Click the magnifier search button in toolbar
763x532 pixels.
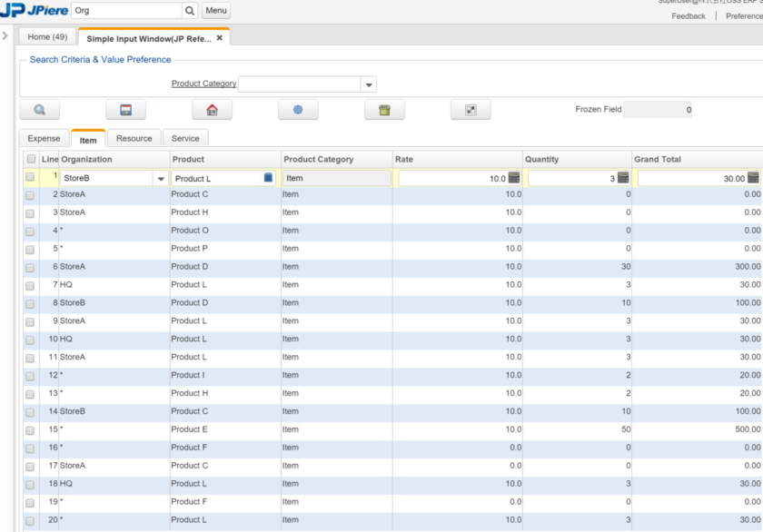pos(40,110)
